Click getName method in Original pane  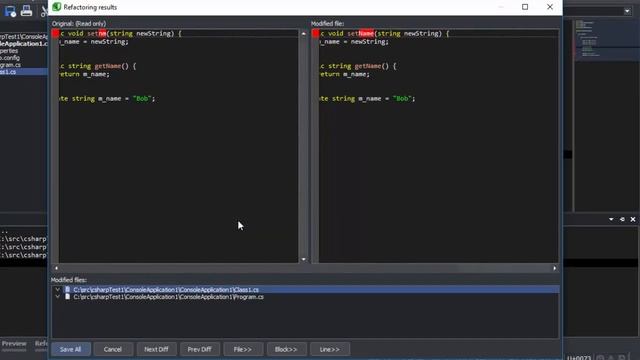click(x=108, y=66)
